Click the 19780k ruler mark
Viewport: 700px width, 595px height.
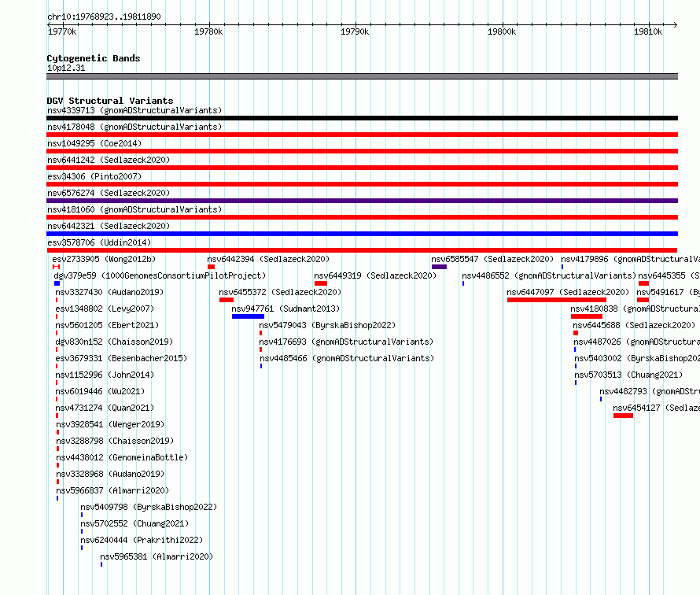coord(208,31)
